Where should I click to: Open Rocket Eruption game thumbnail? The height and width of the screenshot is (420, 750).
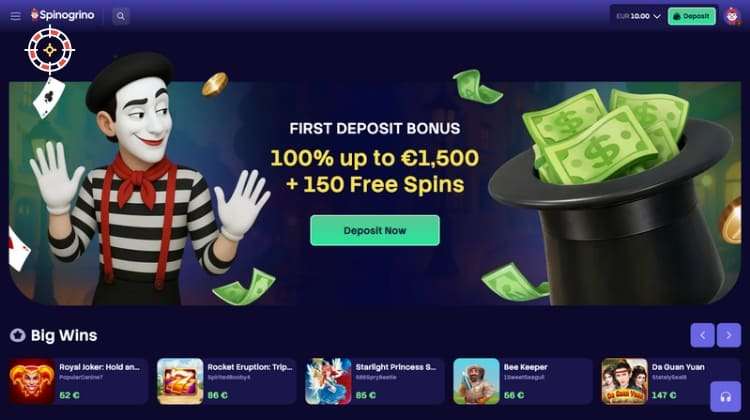(180, 381)
